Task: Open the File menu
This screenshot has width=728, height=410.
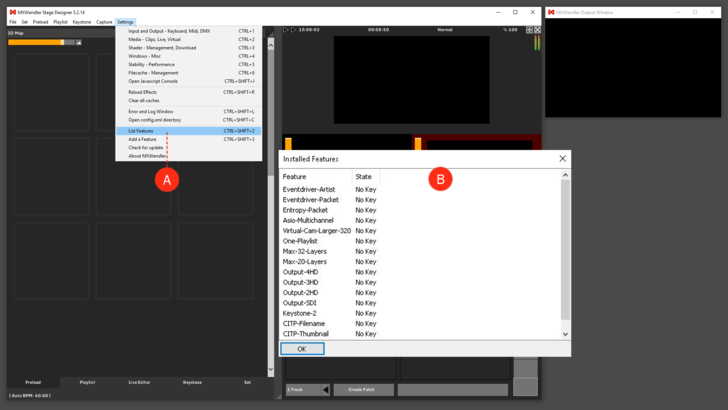Action: coord(13,22)
